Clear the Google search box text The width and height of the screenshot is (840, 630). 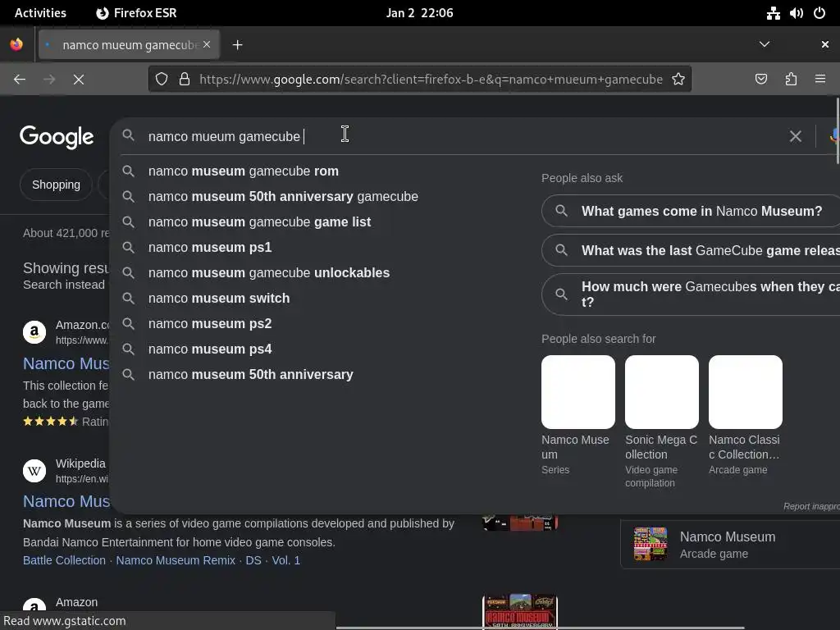point(796,137)
